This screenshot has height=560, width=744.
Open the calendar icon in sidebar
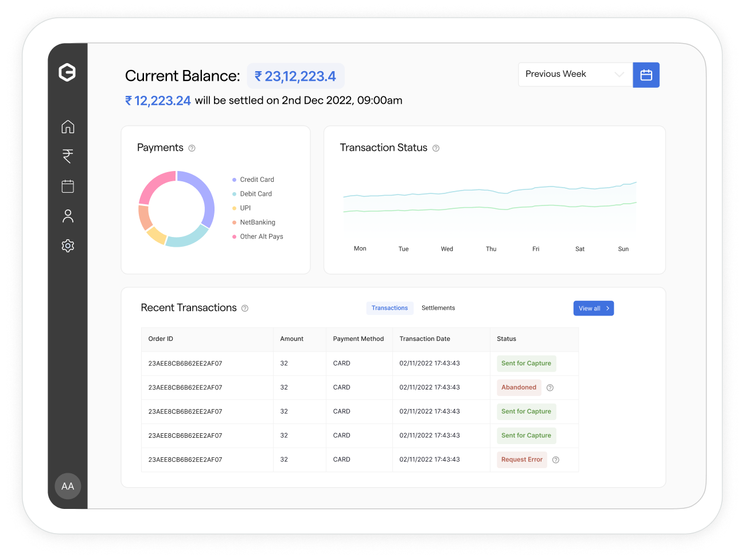coord(68,186)
